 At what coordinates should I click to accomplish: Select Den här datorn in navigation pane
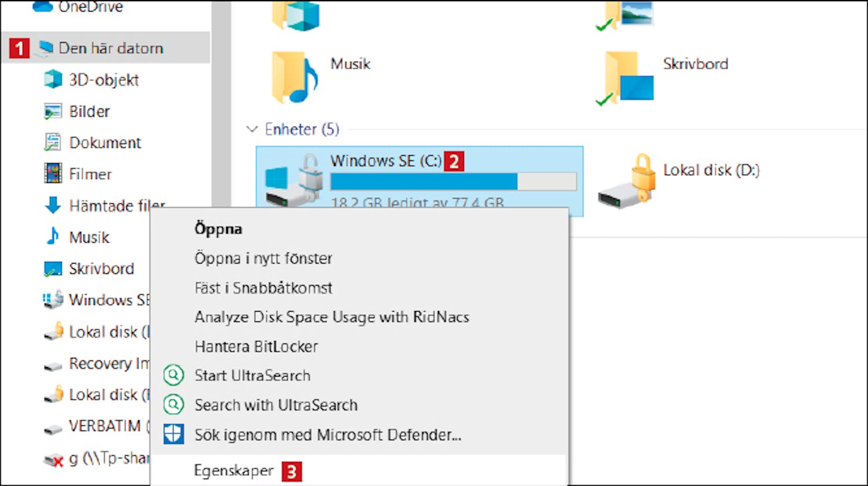click(x=111, y=47)
